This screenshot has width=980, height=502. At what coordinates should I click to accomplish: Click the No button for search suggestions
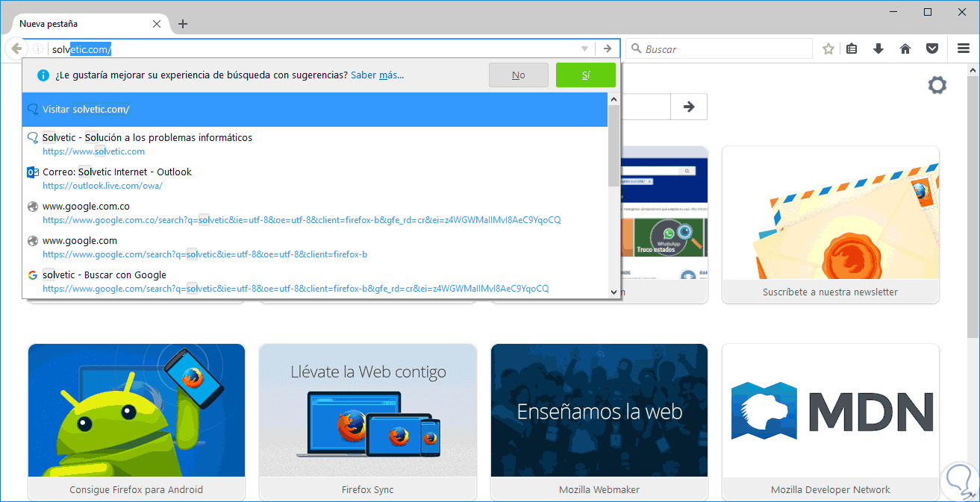click(x=519, y=75)
